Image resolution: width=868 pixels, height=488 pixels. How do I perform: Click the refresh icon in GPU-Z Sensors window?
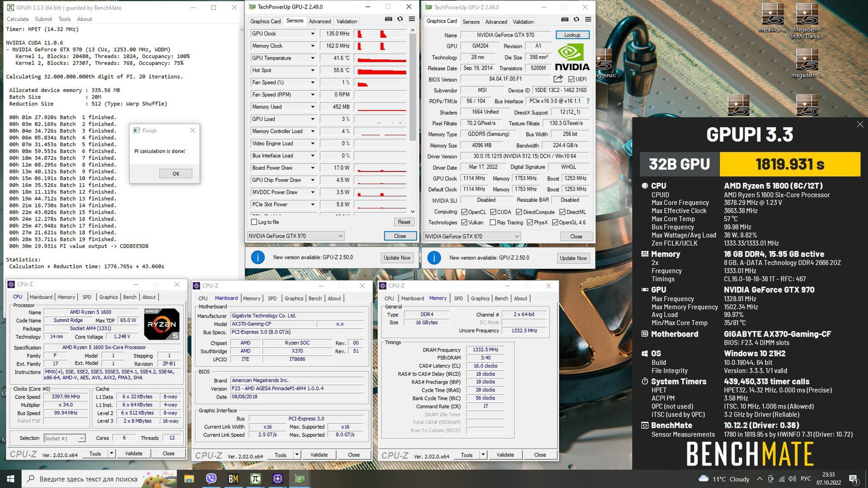point(400,19)
